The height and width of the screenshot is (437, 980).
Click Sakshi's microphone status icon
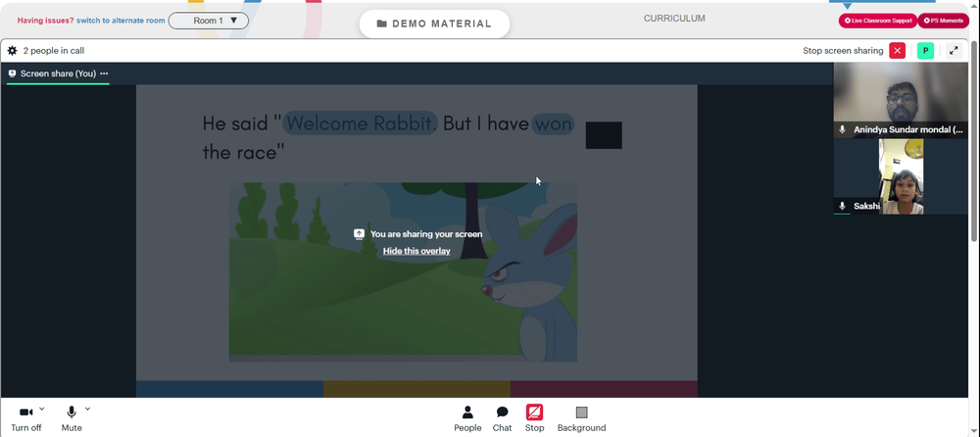tap(843, 206)
